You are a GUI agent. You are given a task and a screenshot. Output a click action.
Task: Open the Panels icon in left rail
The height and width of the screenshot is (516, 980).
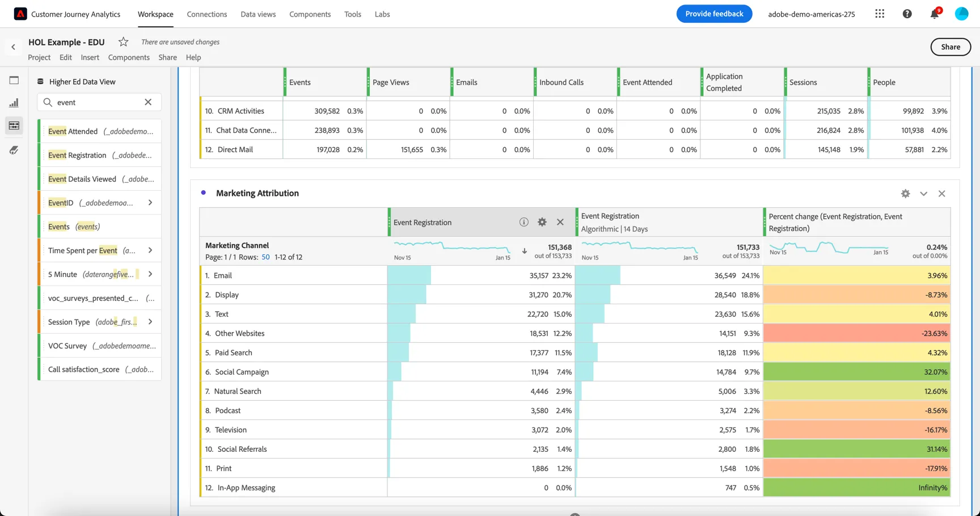(x=14, y=80)
